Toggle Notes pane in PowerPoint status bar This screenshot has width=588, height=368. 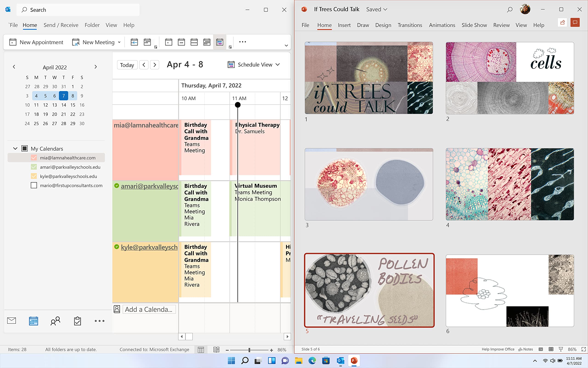[526, 349]
